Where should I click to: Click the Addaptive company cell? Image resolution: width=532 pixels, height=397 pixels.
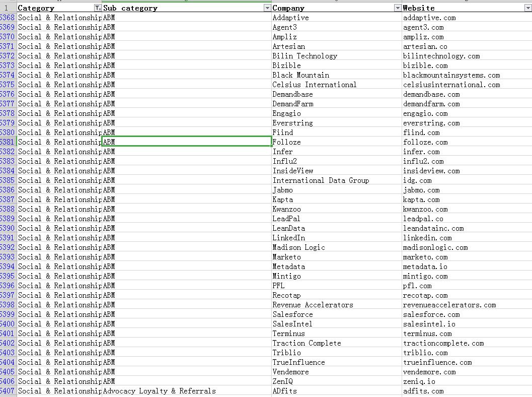[x=337, y=18]
